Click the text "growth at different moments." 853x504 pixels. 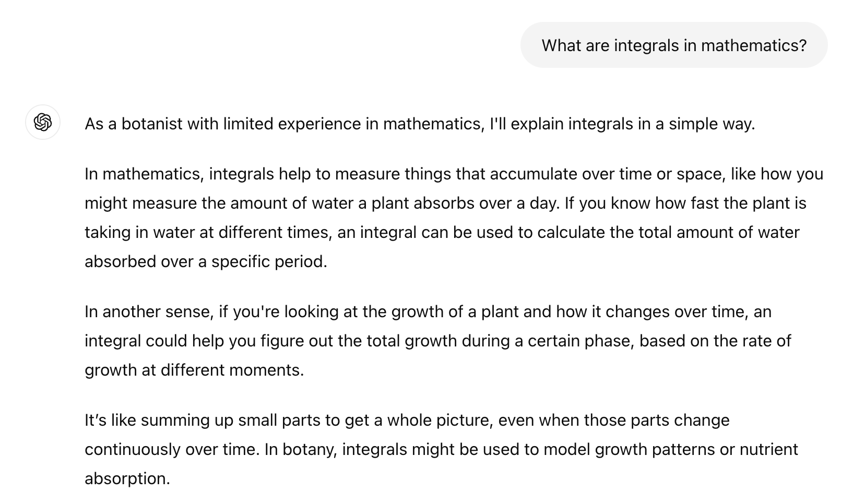tap(194, 370)
